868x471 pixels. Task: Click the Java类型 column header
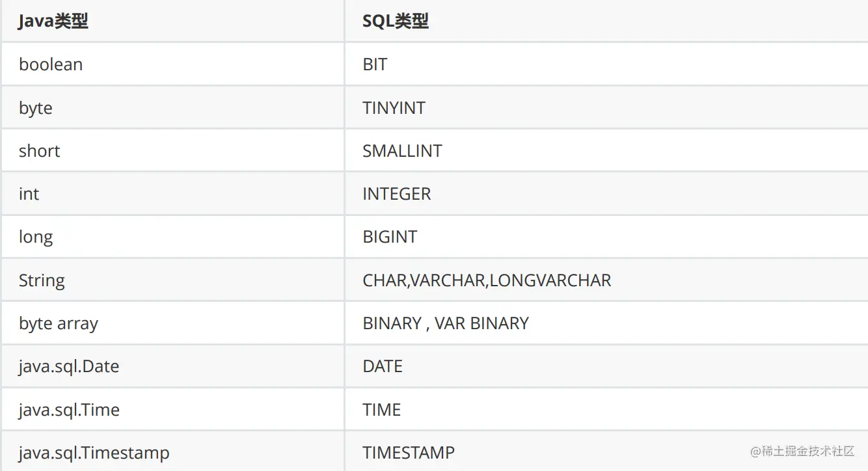pos(53,21)
